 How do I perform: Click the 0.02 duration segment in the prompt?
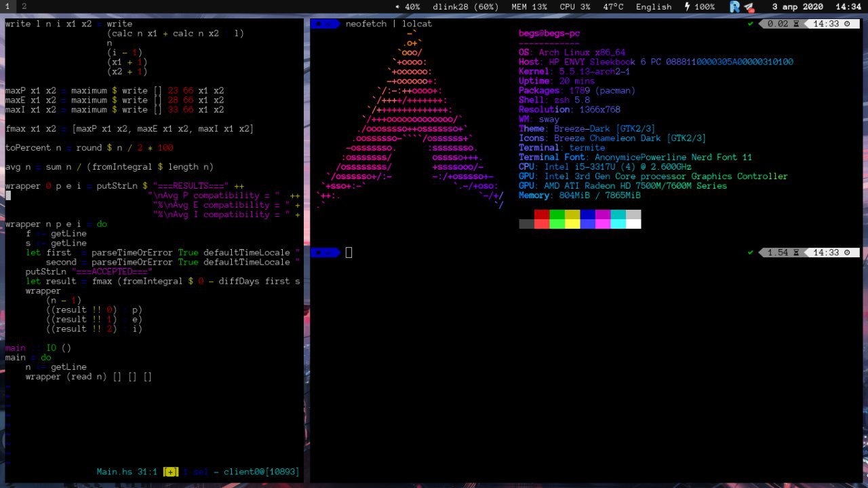click(782, 24)
